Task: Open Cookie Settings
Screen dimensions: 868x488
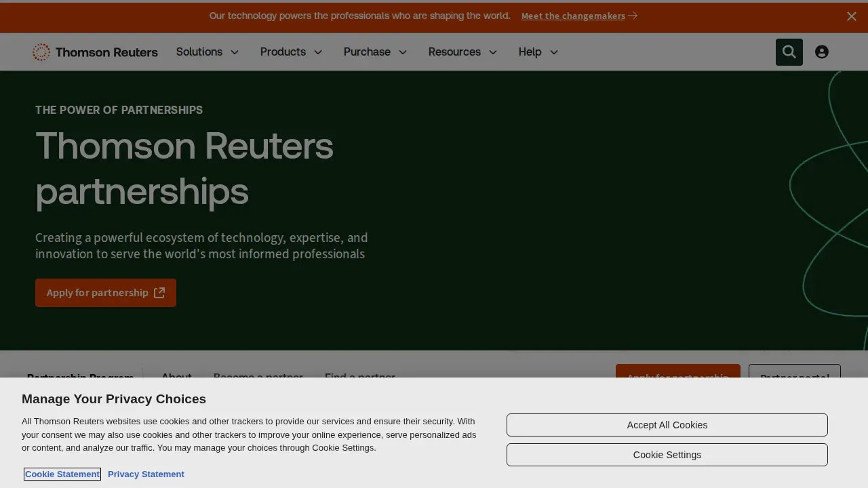Action: (667, 455)
